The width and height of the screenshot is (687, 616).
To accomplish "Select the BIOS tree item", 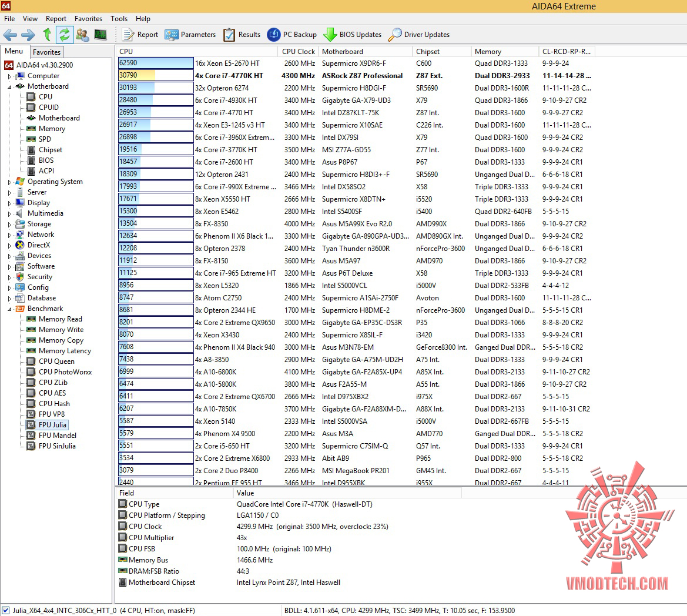I will 46,160.
